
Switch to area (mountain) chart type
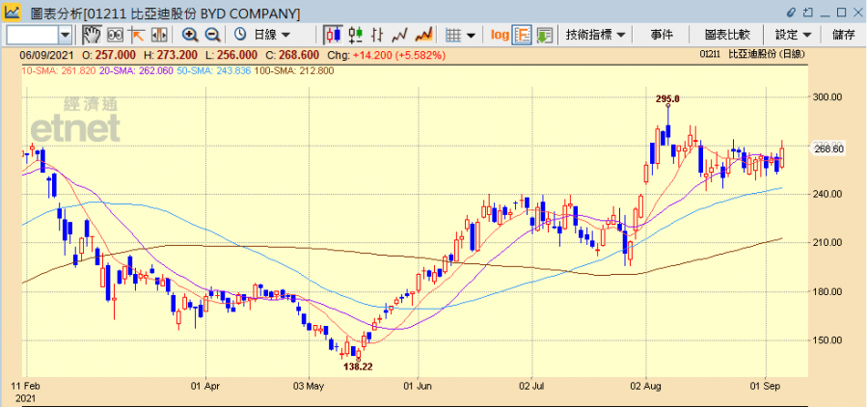tap(421, 35)
